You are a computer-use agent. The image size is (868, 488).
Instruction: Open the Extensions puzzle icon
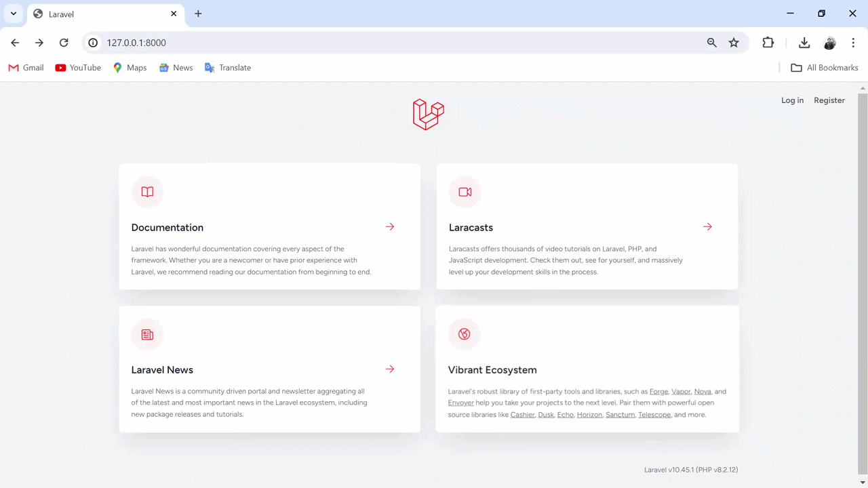(768, 43)
